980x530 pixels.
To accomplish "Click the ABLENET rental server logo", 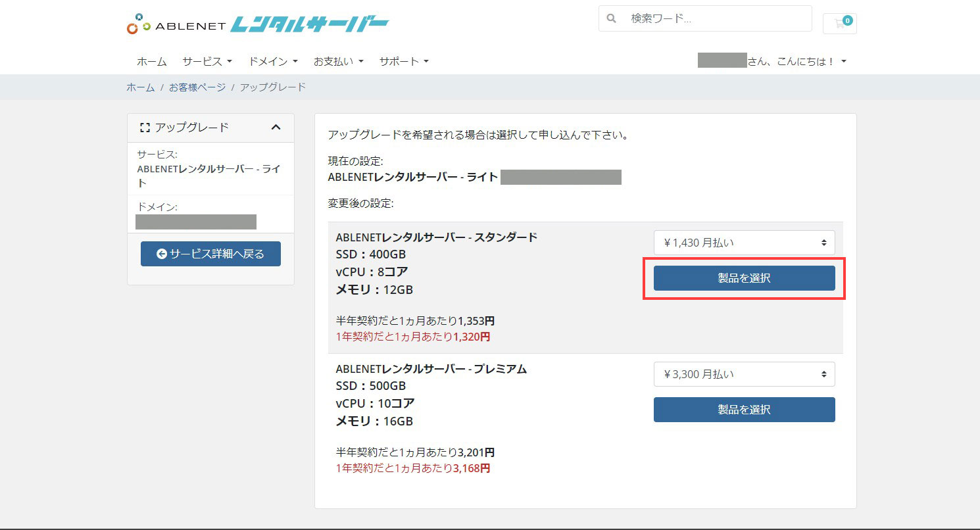I will pos(257,24).
